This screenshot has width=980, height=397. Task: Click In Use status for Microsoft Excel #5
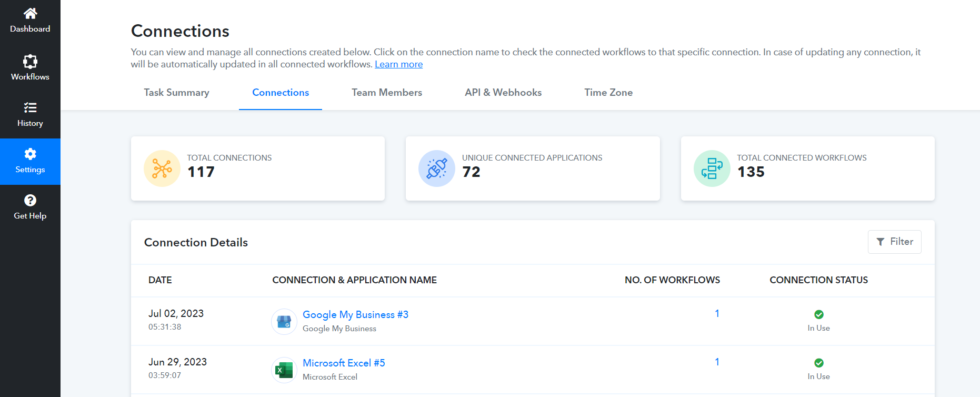tap(819, 376)
